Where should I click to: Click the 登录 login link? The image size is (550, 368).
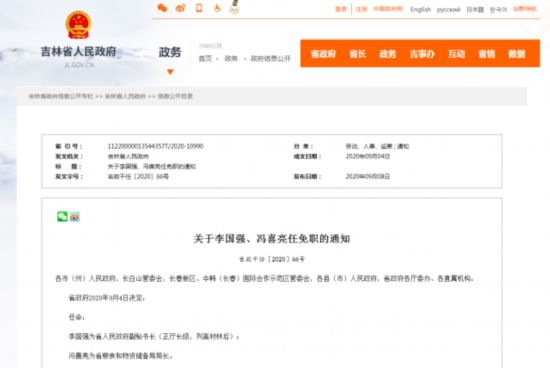[x=341, y=9]
